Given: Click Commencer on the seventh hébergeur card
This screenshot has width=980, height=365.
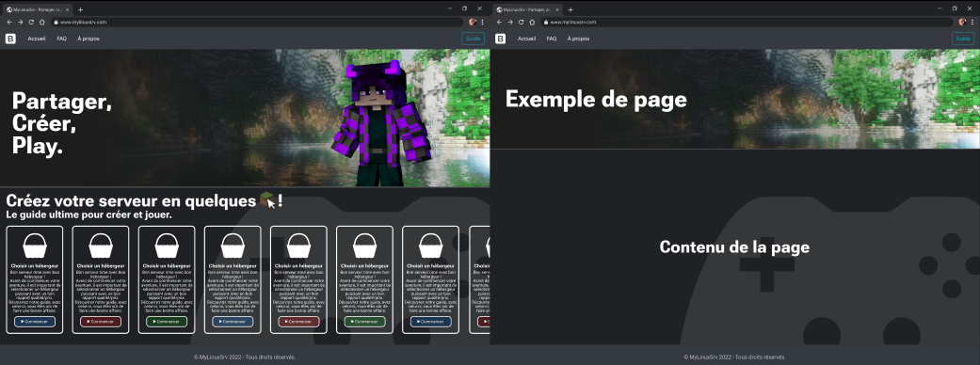Looking at the screenshot, I should coord(430,321).
